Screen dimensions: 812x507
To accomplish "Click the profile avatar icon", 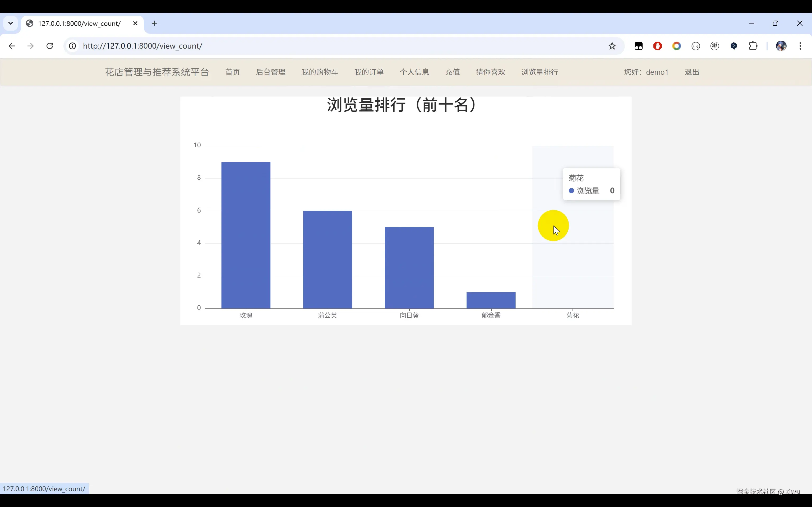I will click(781, 46).
